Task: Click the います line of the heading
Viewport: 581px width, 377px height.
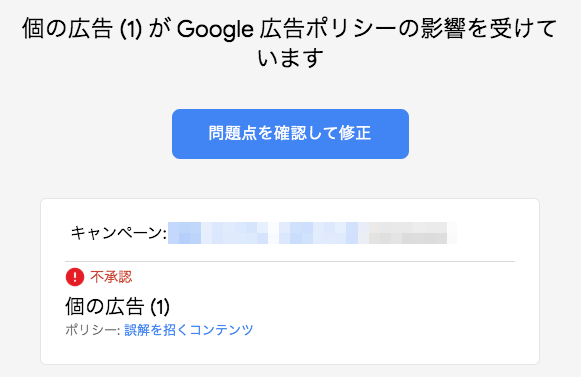Action: click(x=290, y=58)
